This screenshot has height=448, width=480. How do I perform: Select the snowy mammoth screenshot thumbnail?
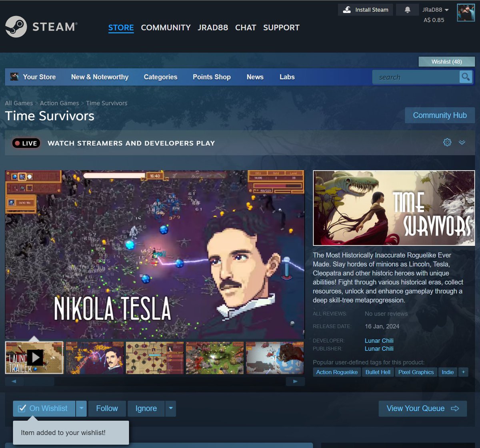(x=275, y=358)
